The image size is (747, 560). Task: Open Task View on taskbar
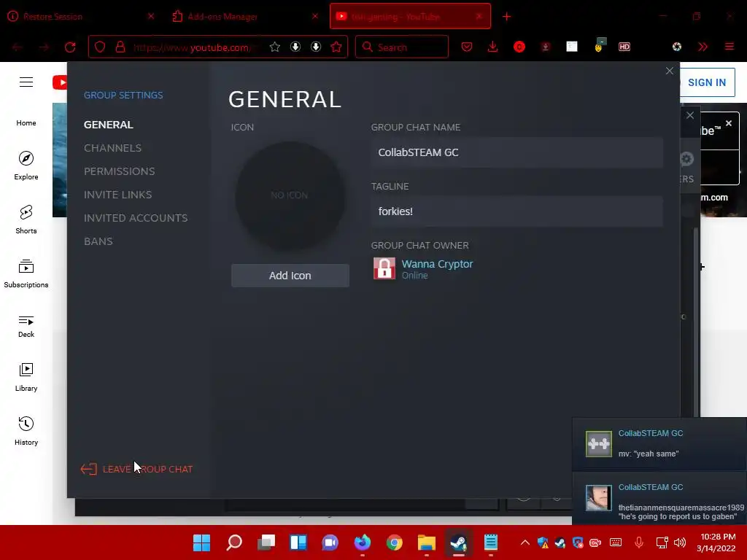[x=266, y=542]
